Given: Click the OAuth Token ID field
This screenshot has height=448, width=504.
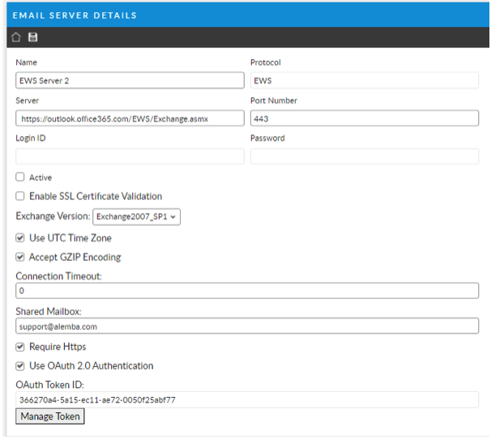Looking at the screenshot, I should pos(247,399).
